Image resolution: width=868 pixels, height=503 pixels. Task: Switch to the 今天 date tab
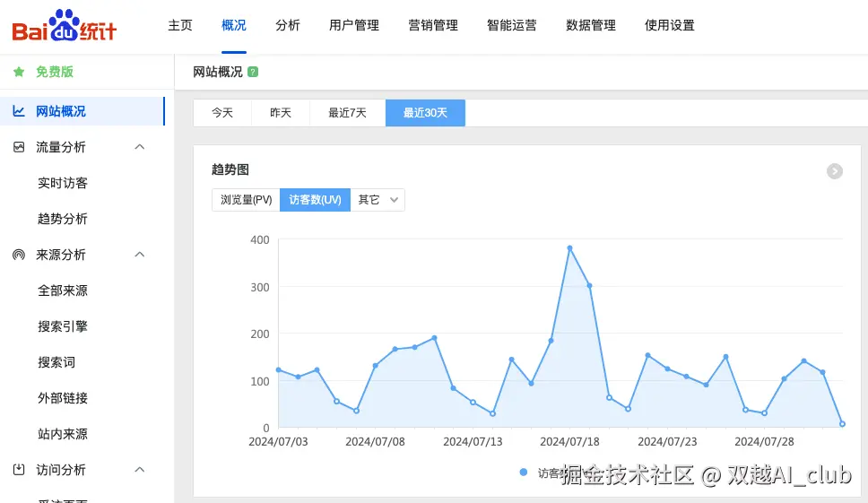[222, 113]
